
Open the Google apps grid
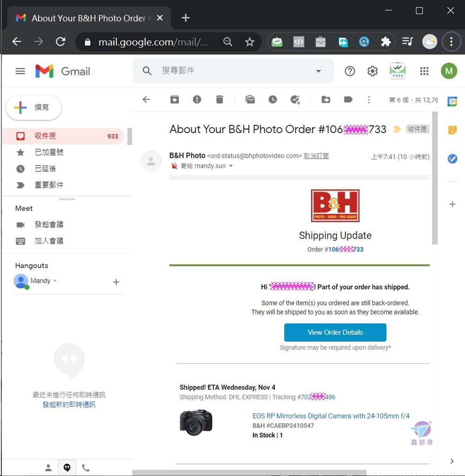tap(424, 71)
